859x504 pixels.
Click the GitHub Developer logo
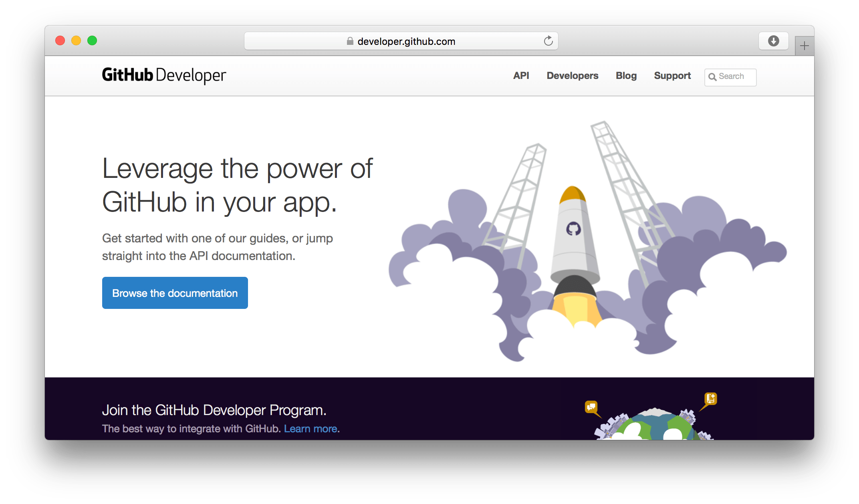pyautogui.click(x=164, y=75)
